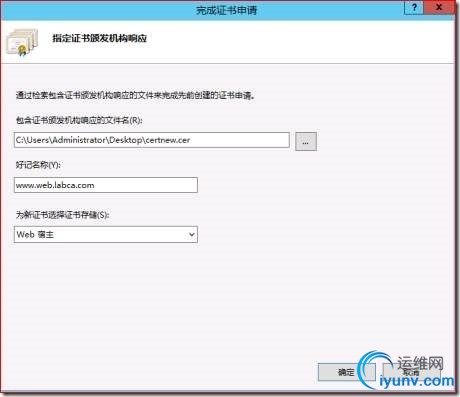This screenshot has height=397, width=460.
Task: Click the certificate file name input field
Action: (x=152, y=140)
